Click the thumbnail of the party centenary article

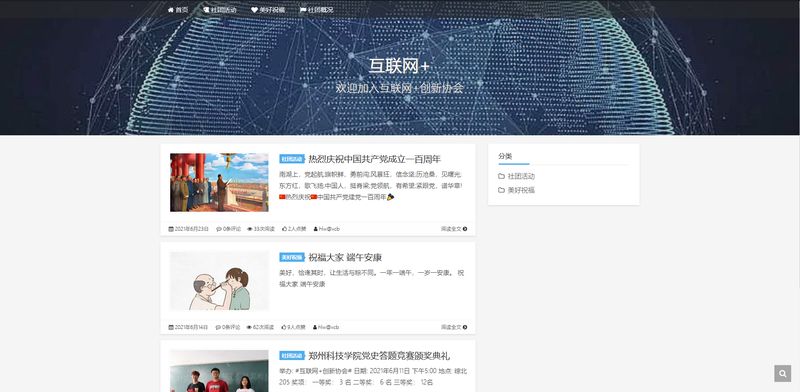click(219, 182)
